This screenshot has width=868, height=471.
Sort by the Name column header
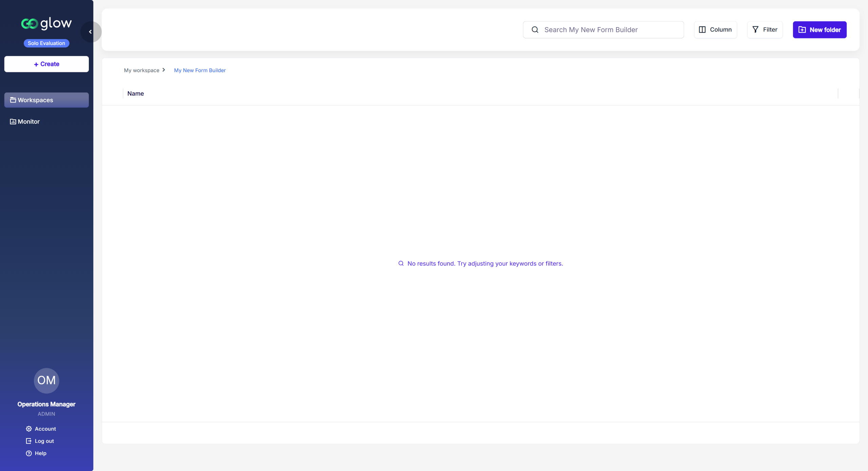(136, 94)
